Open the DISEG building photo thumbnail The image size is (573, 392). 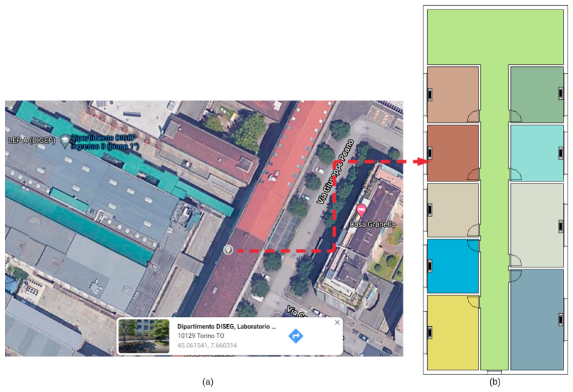(144, 336)
